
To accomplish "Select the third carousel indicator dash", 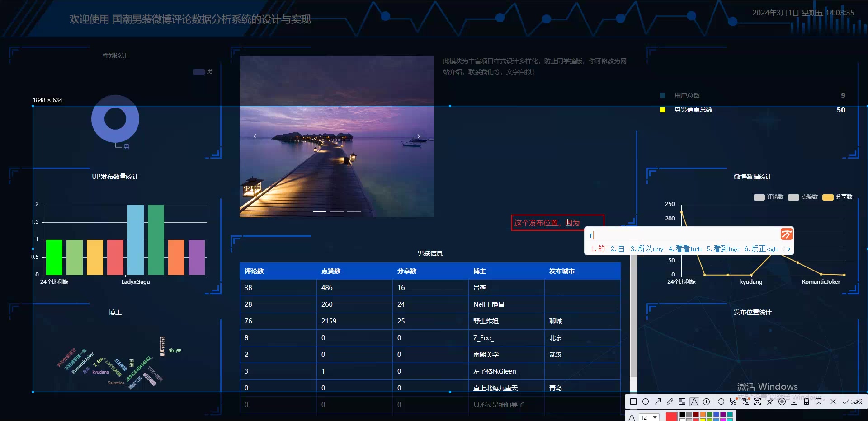I will (354, 211).
